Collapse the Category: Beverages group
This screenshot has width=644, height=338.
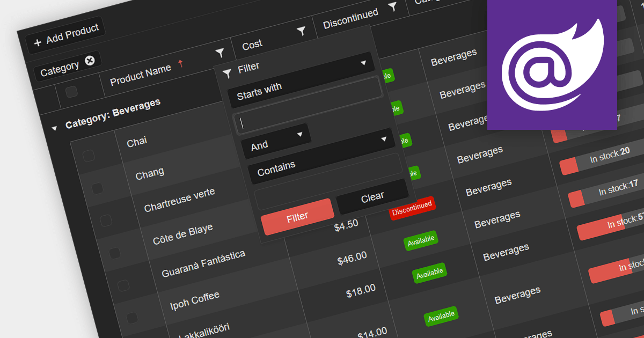pyautogui.click(x=54, y=128)
